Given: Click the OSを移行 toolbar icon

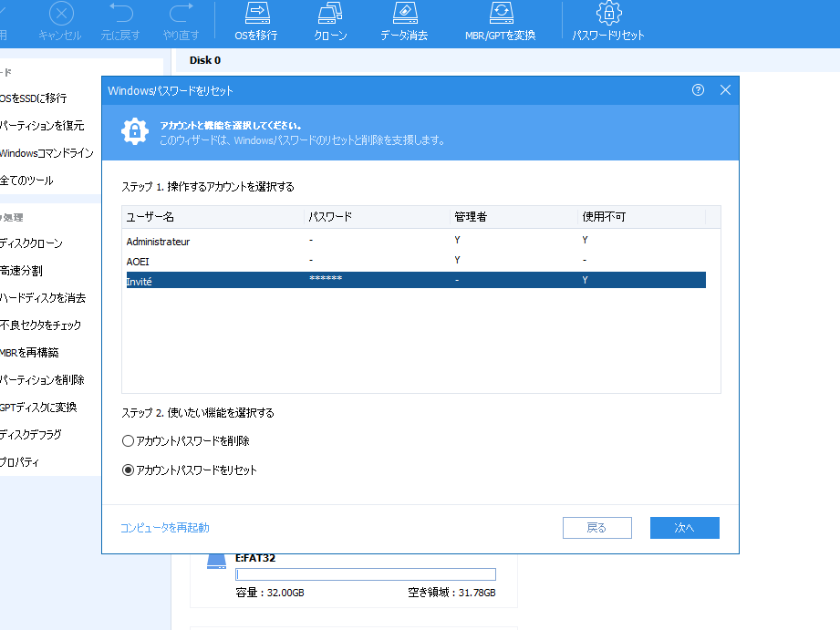Looking at the screenshot, I should [255, 14].
